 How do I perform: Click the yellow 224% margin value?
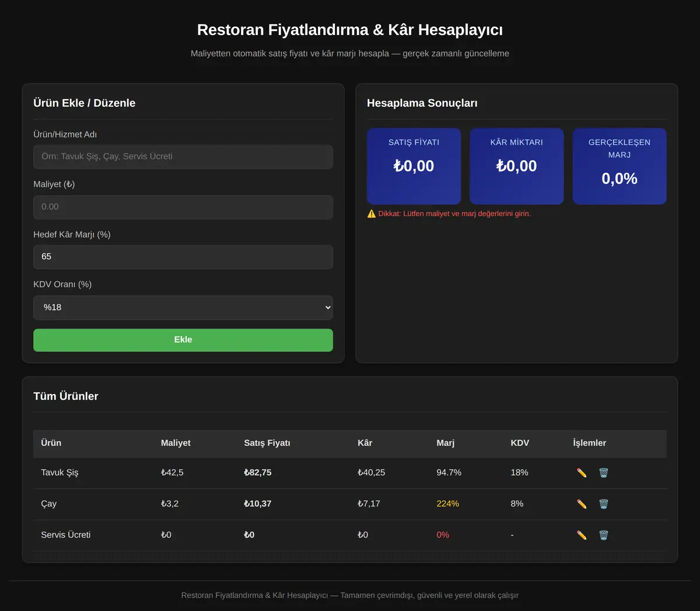coord(448,504)
